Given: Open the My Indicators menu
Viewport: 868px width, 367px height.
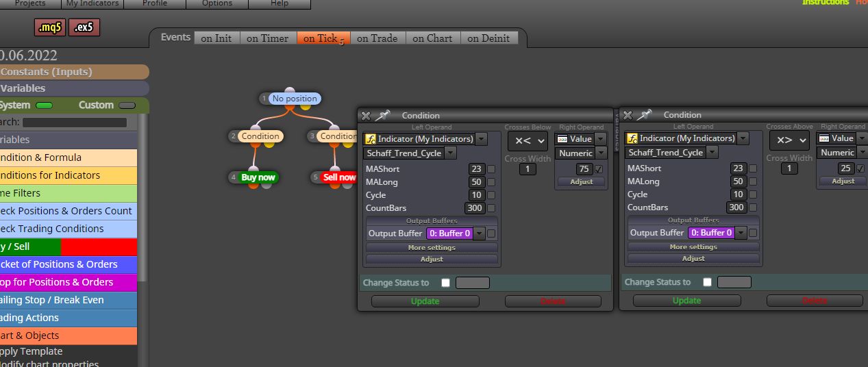Looking at the screenshot, I should [x=92, y=3].
